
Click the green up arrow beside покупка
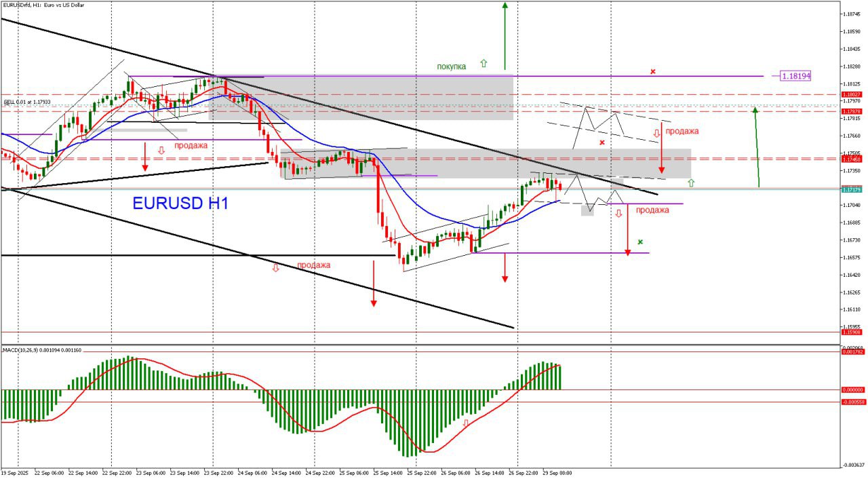[484, 63]
